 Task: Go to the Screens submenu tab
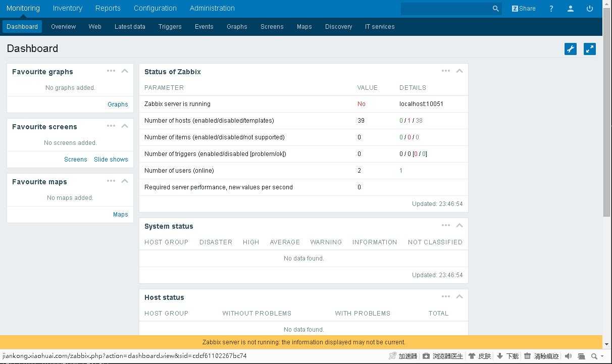point(272,27)
